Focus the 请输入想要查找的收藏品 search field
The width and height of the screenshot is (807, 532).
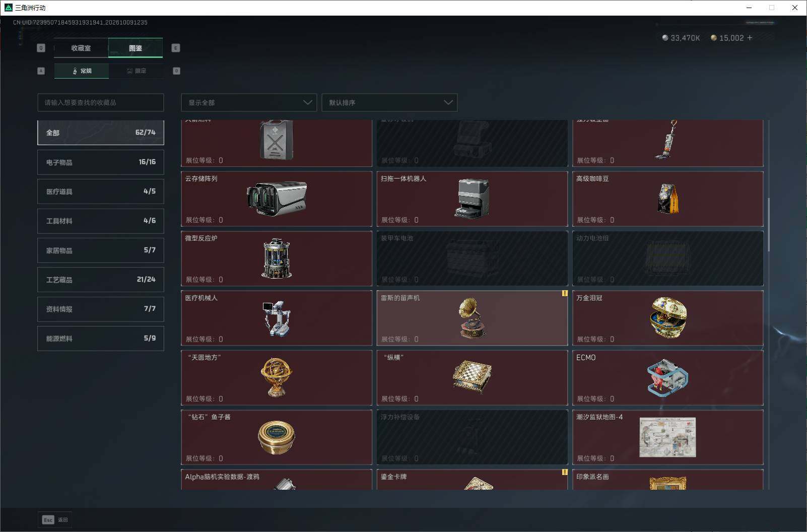tap(101, 102)
